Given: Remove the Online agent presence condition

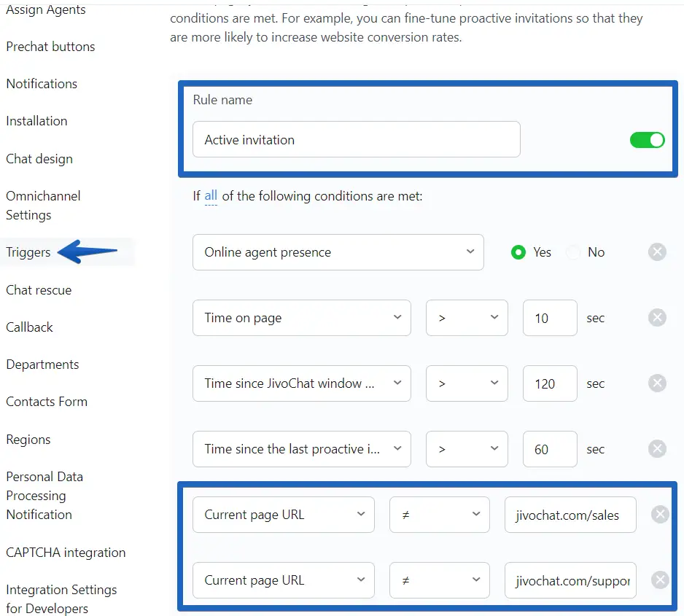Looking at the screenshot, I should point(657,252).
